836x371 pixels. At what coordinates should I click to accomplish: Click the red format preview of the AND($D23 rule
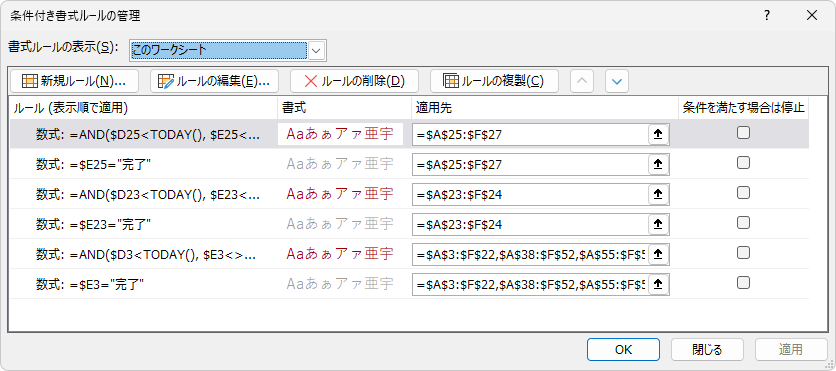[340, 193]
